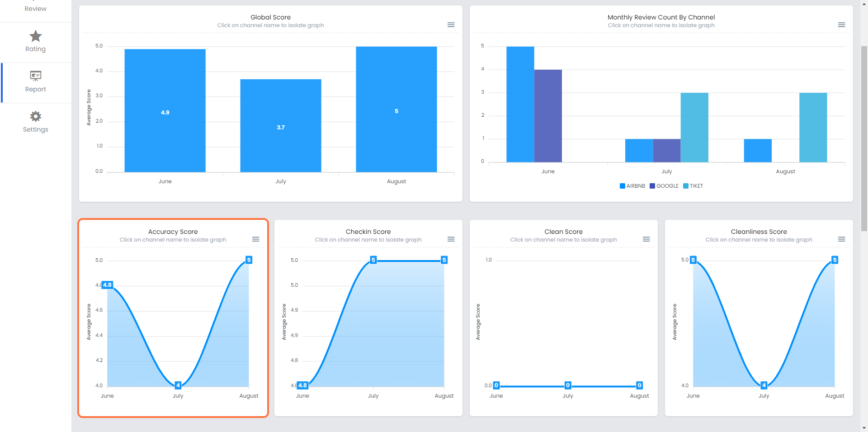The width and height of the screenshot is (868, 432).
Task: Click the July TIKET bar with count 3
Action: [694, 128]
